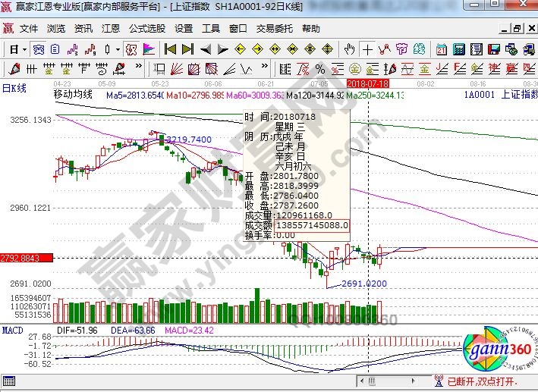Open the calendar icon in toolbar

442,49
